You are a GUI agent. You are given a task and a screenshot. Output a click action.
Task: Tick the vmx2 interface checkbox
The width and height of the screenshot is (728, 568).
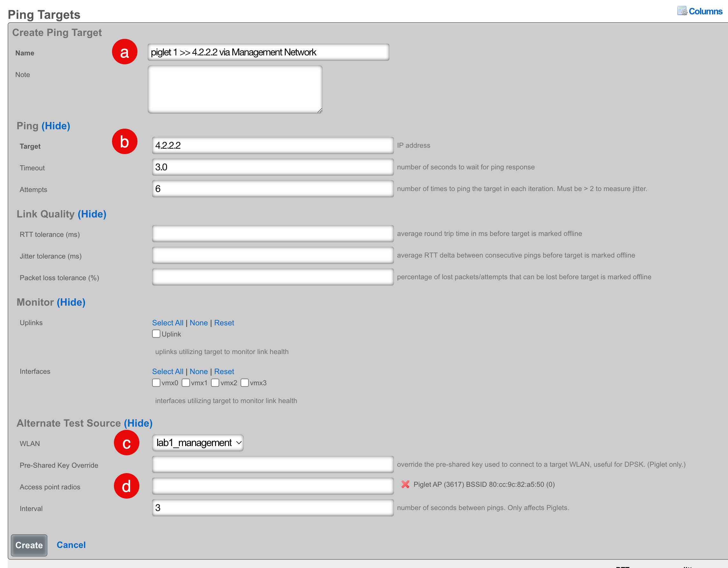pyautogui.click(x=215, y=383)
